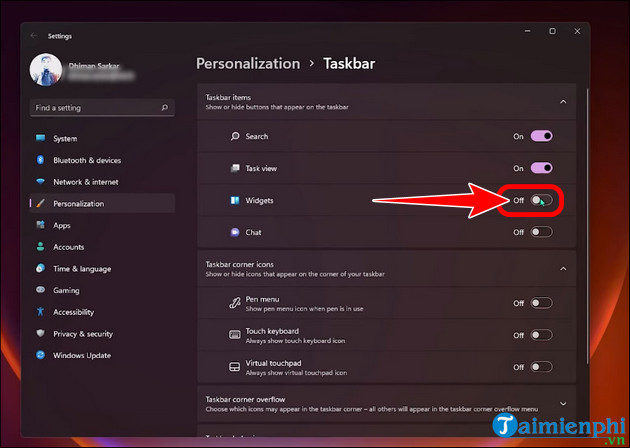Click the Virtual touchpad label
The image size is (630, 448).
click(x=273, y=363)
